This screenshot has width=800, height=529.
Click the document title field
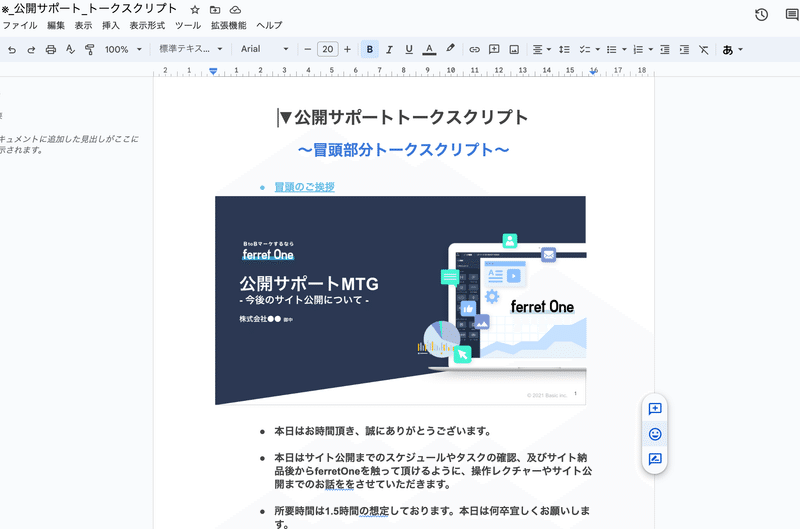click(89, 9)
